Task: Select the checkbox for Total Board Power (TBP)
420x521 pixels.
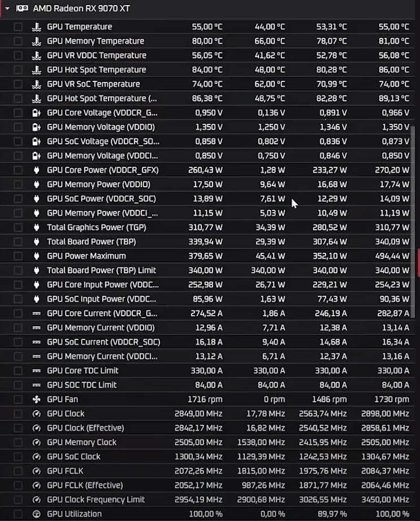Action: coord(18,242)
